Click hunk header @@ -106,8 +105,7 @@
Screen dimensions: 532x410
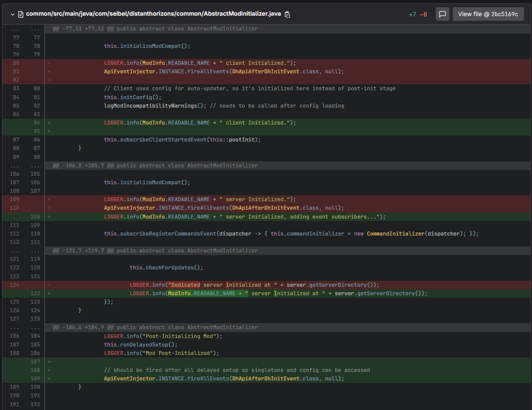pos(155,166)
